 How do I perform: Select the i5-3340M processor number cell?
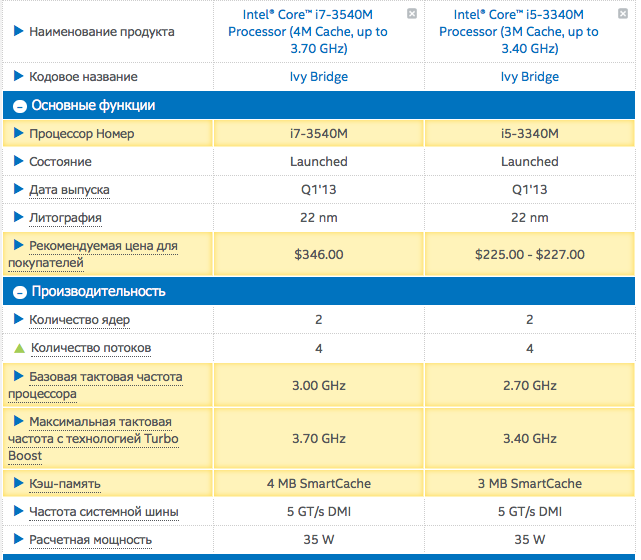530,133
